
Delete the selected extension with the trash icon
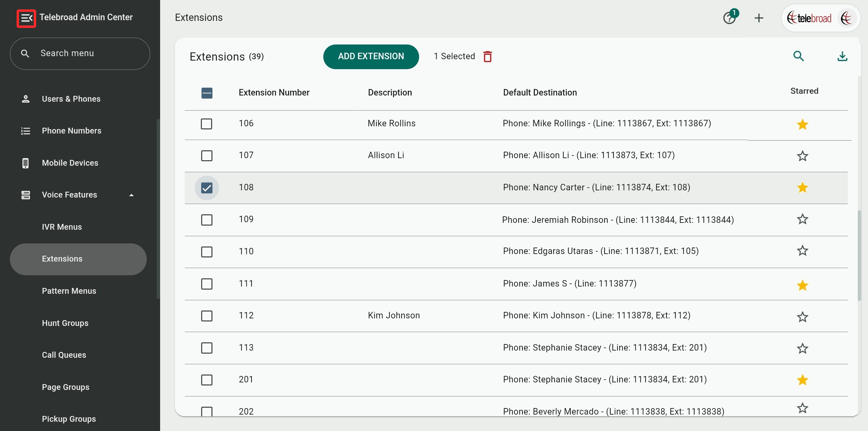coord(487,56)
